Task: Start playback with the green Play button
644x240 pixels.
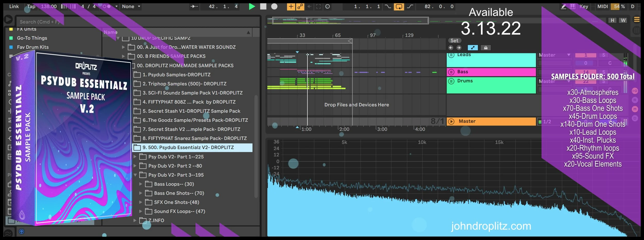Action: point(252,6)
